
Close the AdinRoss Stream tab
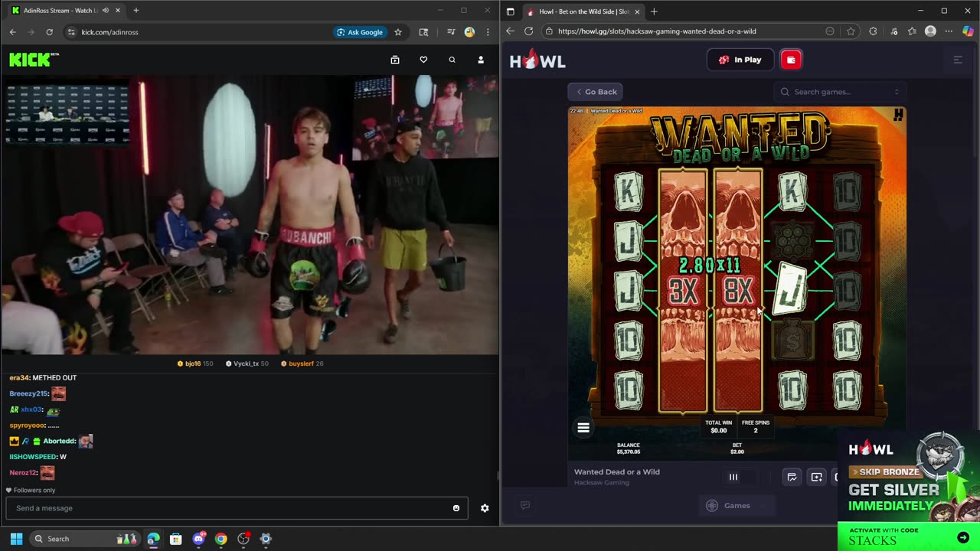(x=118, y=11)
